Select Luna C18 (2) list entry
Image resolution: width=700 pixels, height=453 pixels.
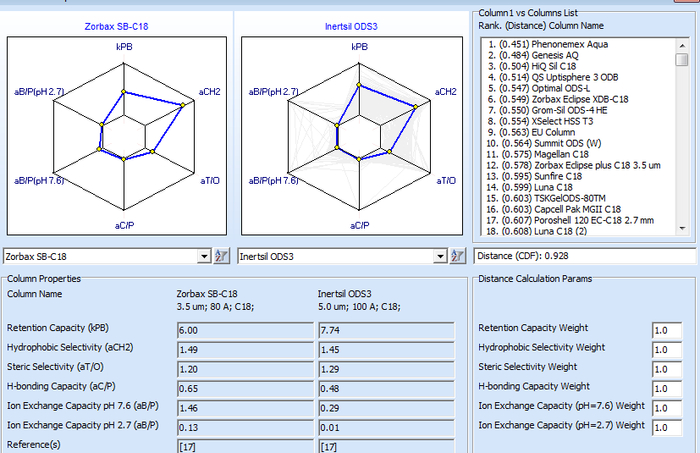click(536, 231)
